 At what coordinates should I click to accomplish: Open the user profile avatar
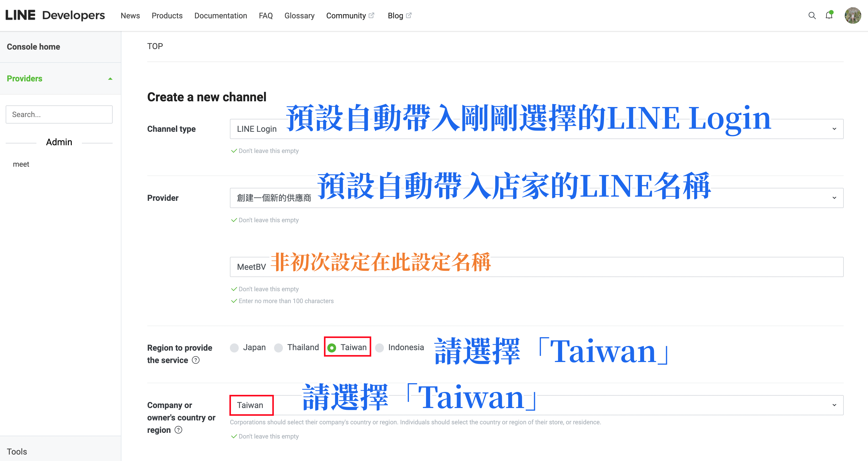pyautogui.click(x=853, y=16)
